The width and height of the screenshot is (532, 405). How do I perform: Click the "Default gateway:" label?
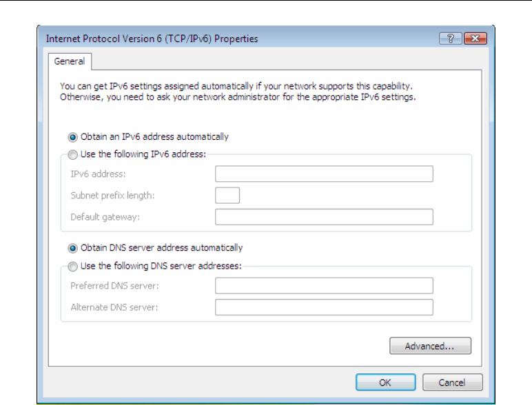pyautogui.click(x=105, y=217)
